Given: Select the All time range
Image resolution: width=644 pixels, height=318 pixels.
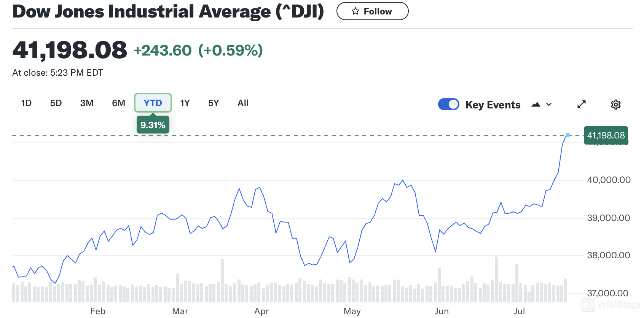Looking at the screenshot, I should pyautogui.click(x=243, y=103).
